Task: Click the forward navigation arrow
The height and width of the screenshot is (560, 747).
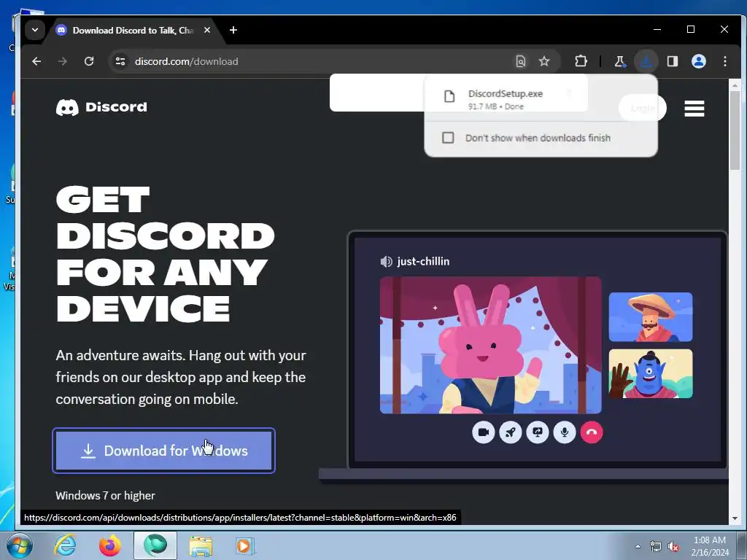Action: click(x=63, y=61)
